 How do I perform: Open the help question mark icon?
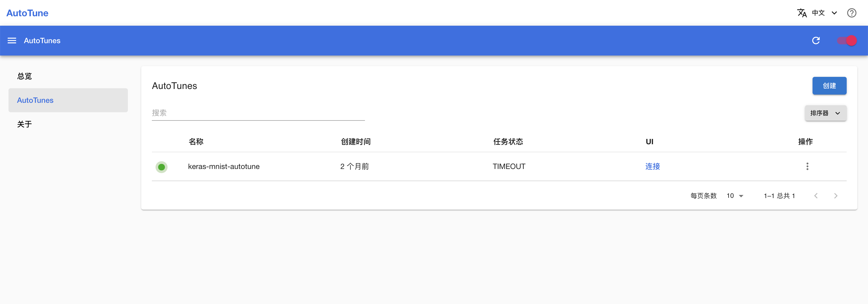852,13
